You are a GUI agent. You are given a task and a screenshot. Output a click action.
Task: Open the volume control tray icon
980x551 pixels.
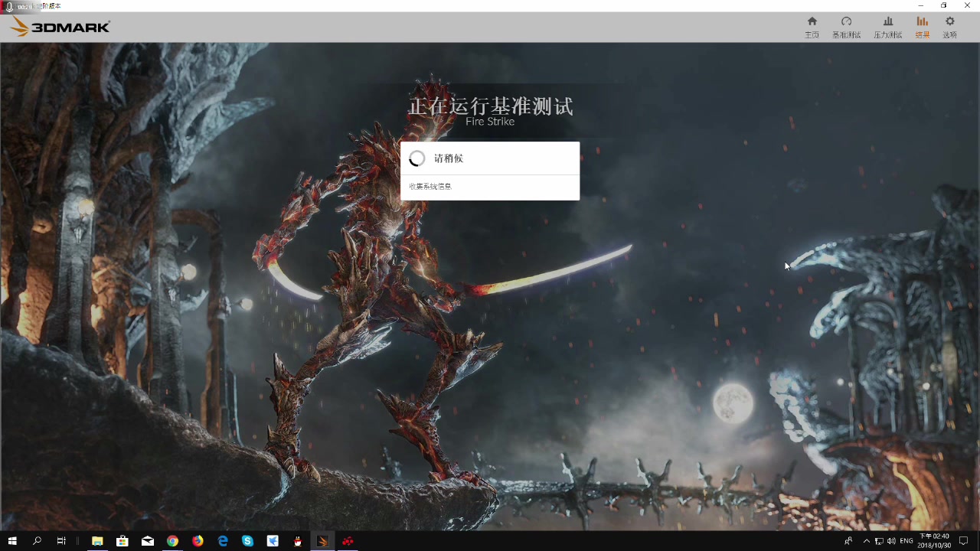click(891, 541)
